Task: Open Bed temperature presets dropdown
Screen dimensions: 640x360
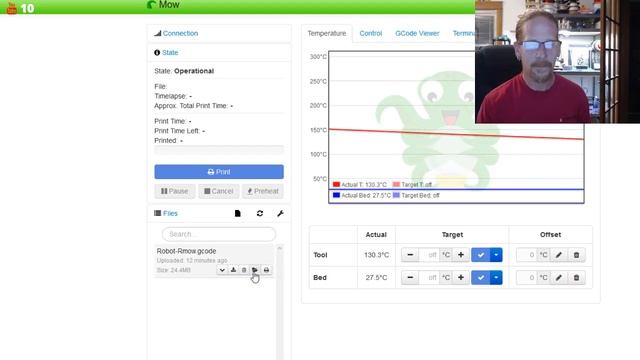Action: 496,278
